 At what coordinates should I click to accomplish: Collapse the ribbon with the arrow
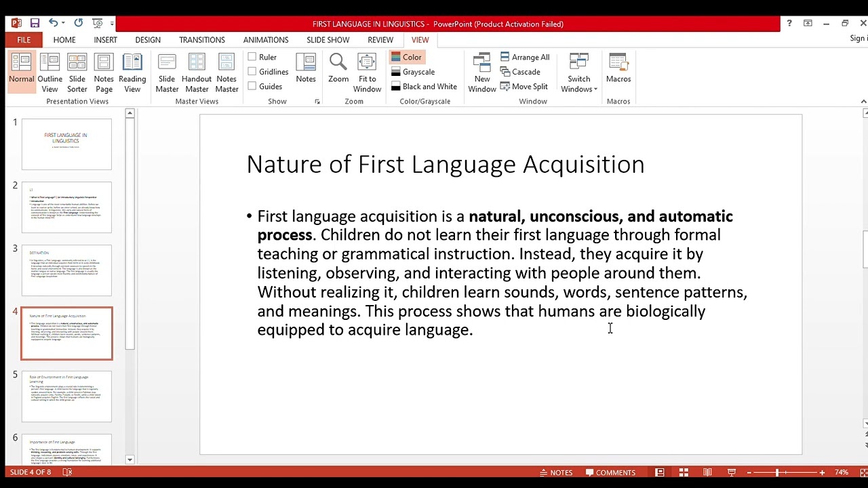[x=863, y=102]
